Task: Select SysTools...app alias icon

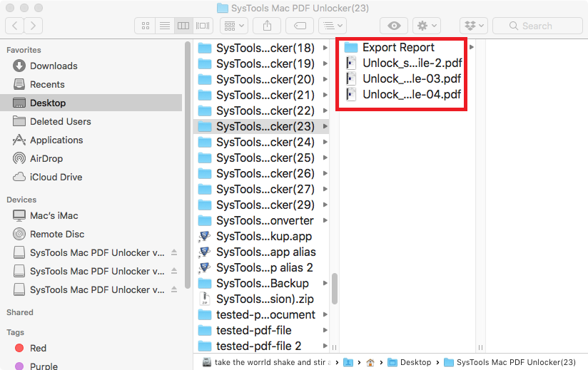Action: (204, 252)
